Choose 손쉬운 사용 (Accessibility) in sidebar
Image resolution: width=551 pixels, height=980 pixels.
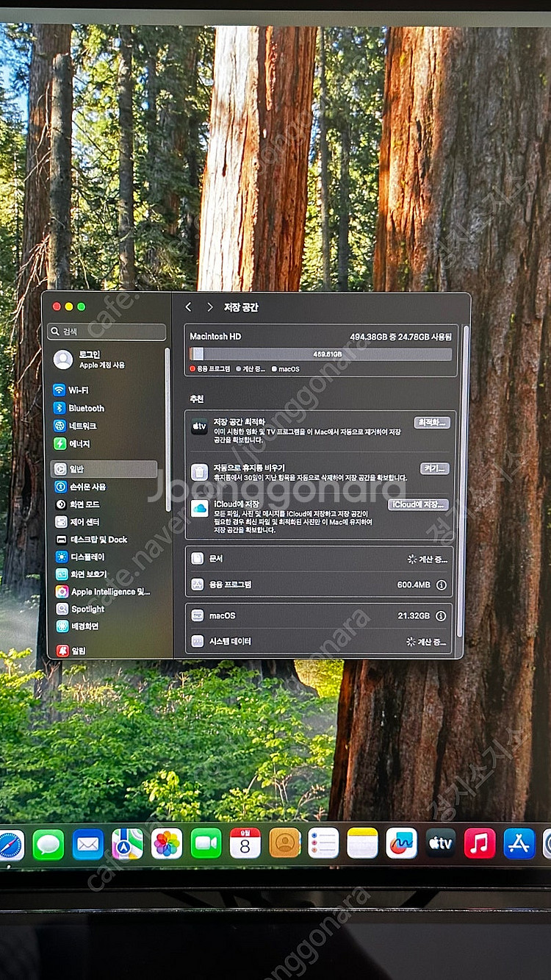[x=87, y=487]
